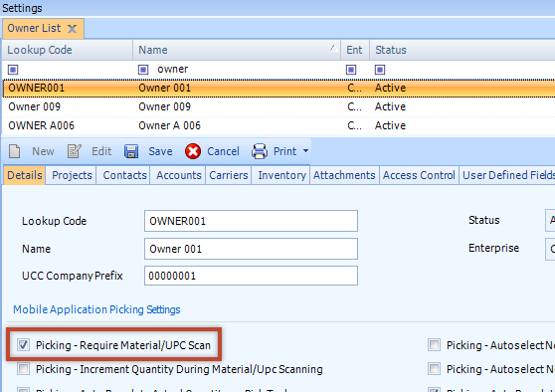Click the Name input field with Owner 001

(251, 249)
